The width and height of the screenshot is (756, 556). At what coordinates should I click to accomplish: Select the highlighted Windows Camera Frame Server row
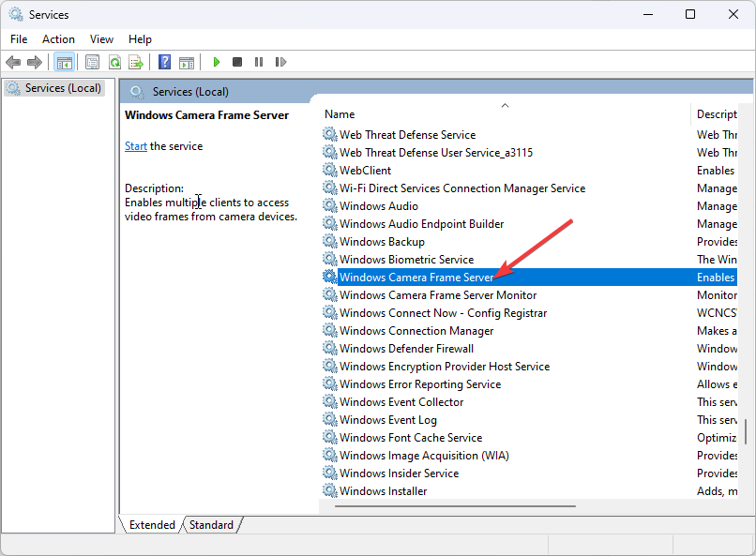[x=529, y=277]
